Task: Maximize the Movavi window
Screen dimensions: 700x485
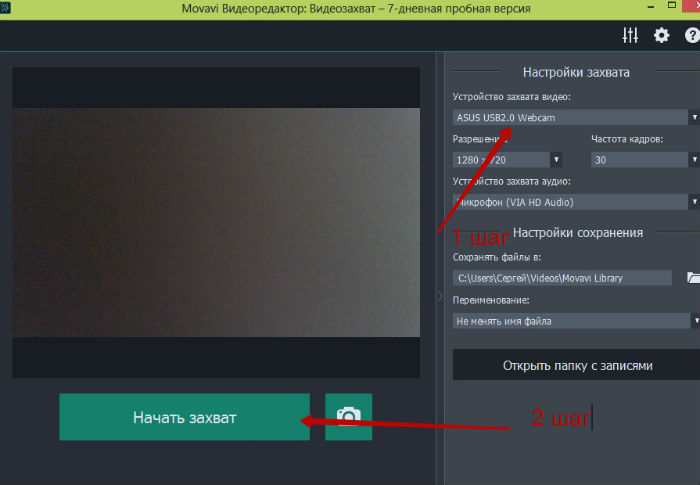Action: coord(671,5)
